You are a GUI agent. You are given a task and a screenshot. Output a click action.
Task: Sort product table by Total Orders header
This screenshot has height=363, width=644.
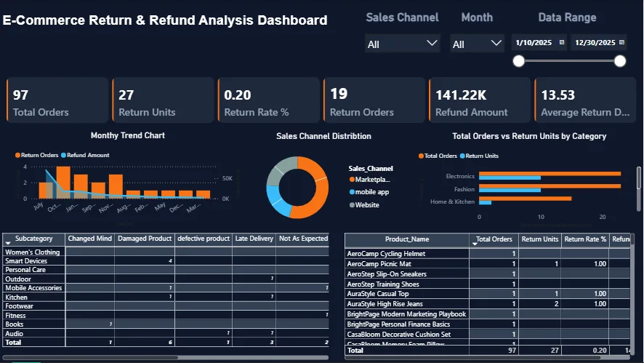tap(494, 239)
